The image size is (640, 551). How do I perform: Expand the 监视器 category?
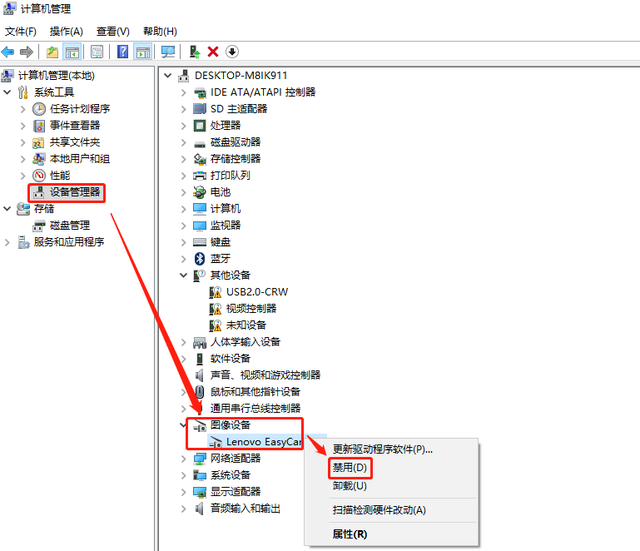point(184,225)
